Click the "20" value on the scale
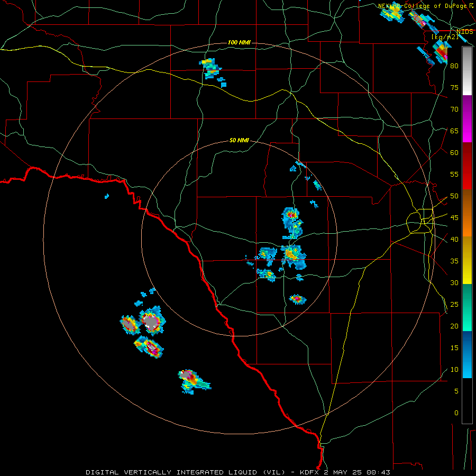This screenshot has height=476, width=476. pyautogui.click(x=454, y=326)
